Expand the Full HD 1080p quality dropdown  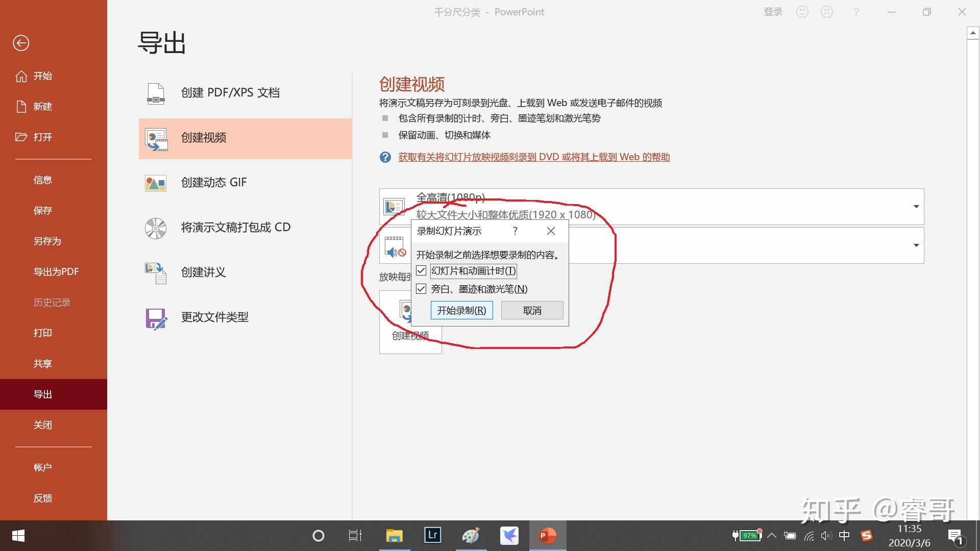916,207
